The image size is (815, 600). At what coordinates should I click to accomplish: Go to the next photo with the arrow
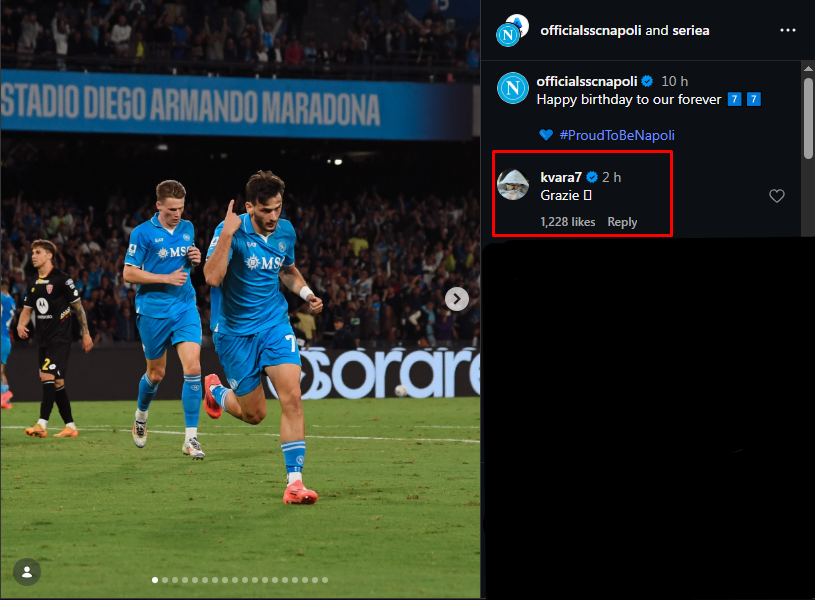tap(457, 299)
